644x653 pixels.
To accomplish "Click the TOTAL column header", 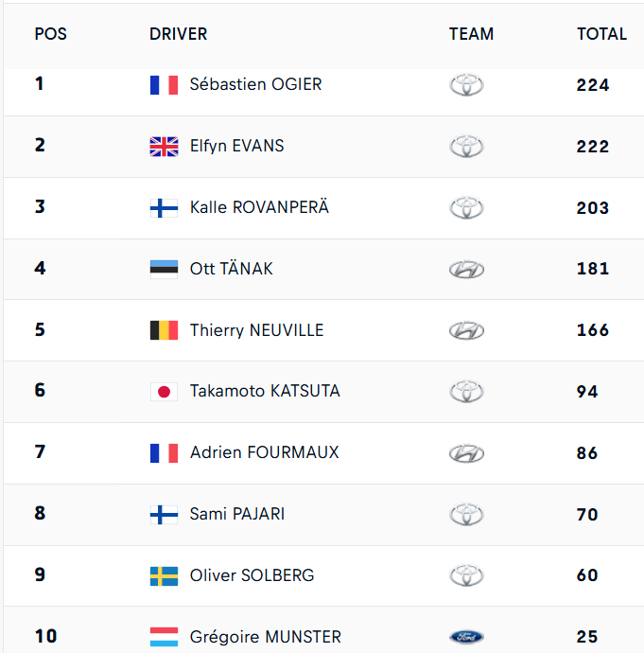I will (x=601, y=34).
